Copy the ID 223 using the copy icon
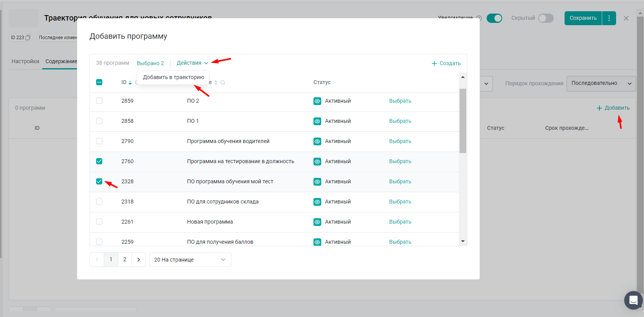This screenshot has width=644, height=317. click(28, 38)
